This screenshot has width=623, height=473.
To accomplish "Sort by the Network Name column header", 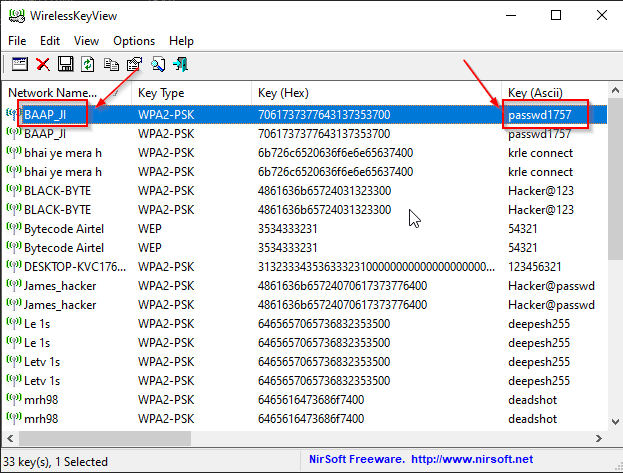I will coord(67,93).
